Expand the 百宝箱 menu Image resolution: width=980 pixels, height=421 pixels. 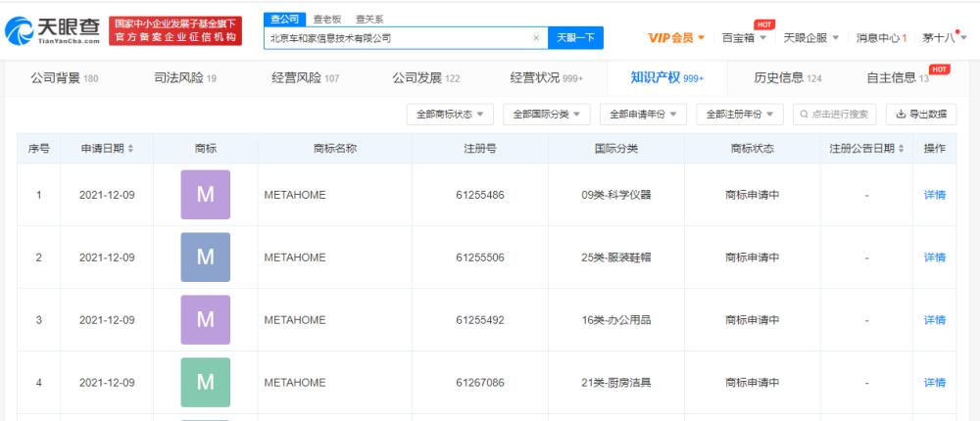click(744, 38)
